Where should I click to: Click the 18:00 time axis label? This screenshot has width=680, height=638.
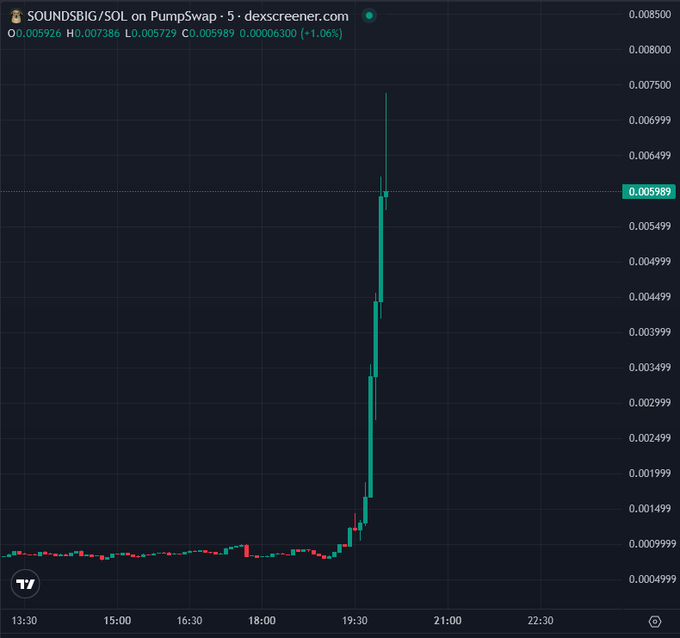pos(262,621)
